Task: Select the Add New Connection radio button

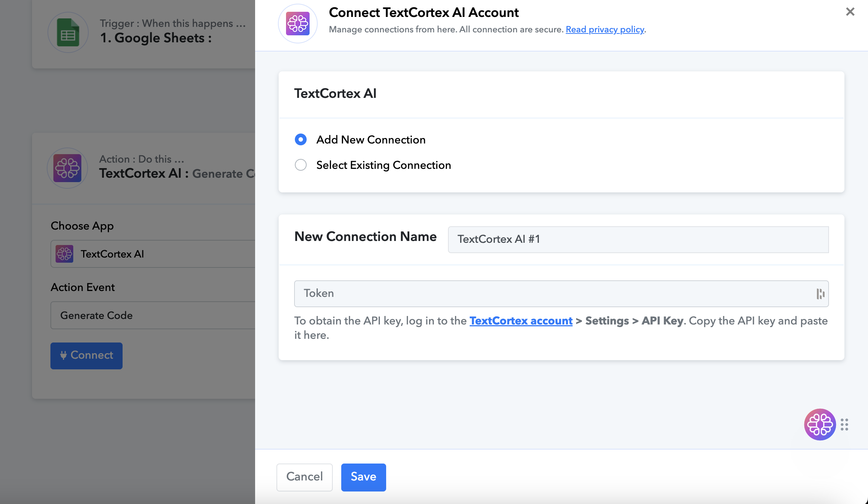Action: [301, 139]
